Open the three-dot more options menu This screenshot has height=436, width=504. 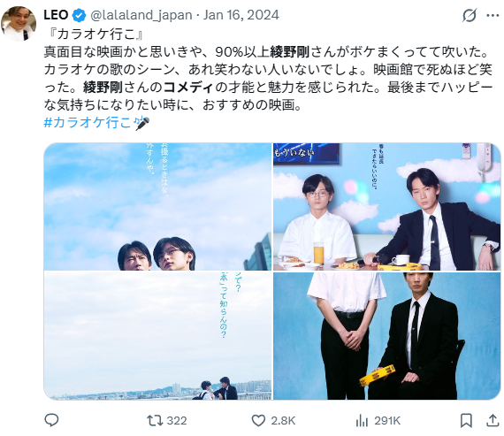coord(493,15)
